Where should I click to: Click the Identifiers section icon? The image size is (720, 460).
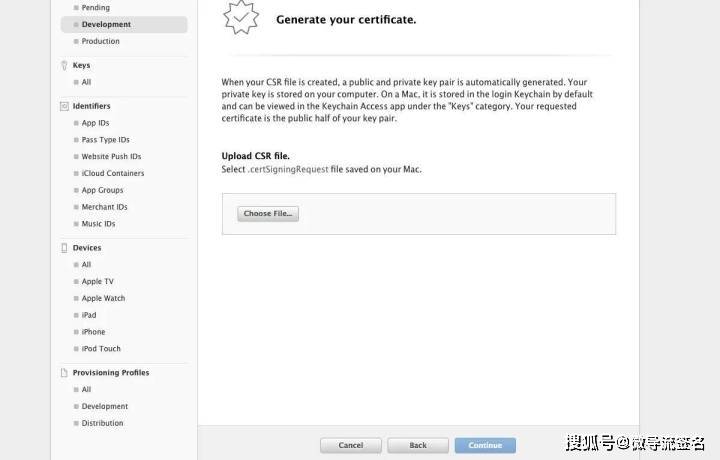(64, 106)
